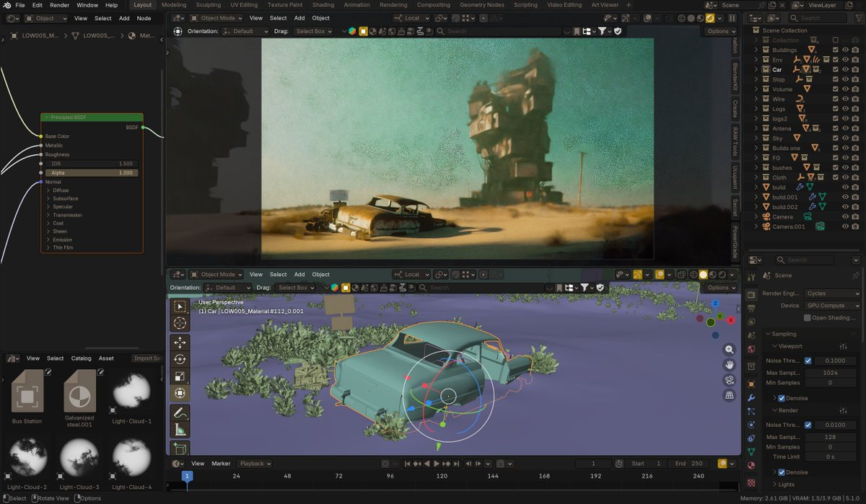This screenshot has width=866, height=504.
Task: Expand the Sky collection in the outliner
Action: pos(756,138)
